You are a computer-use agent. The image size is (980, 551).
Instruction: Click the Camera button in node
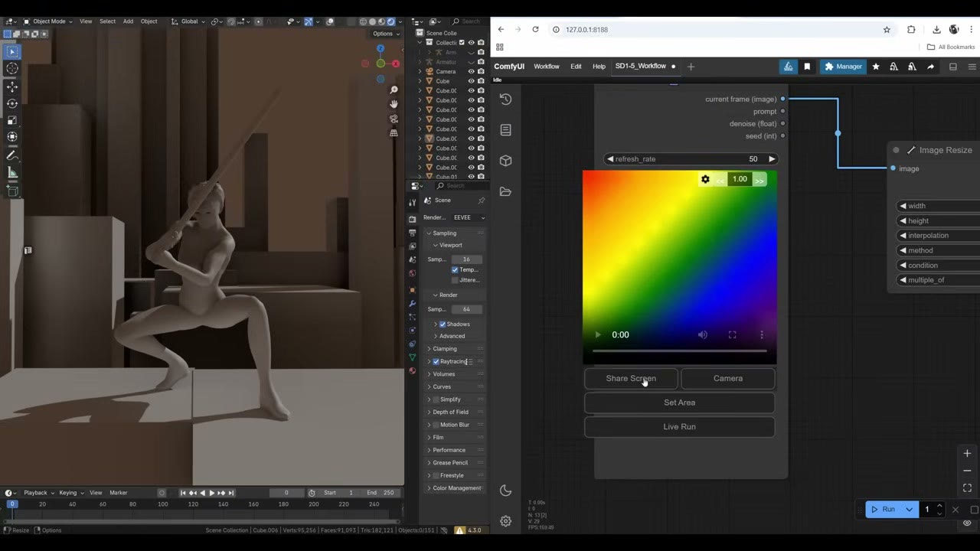pos(728,378)
